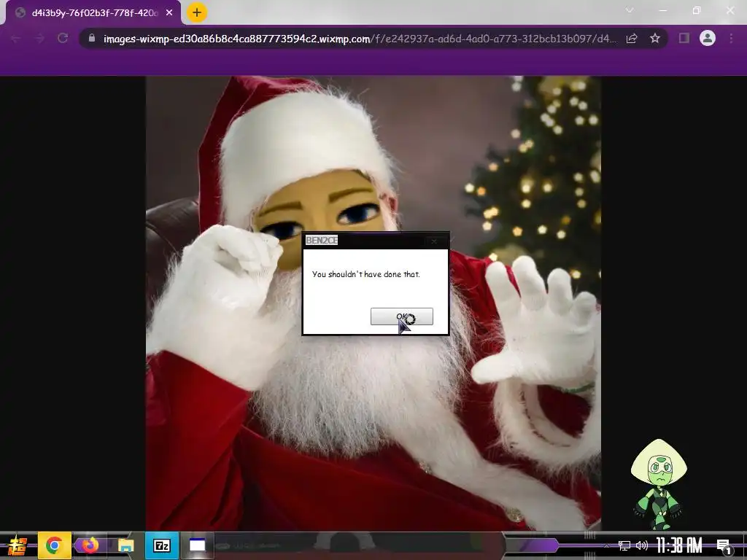The width and height of the screenshot is (747, 560).
Task: Close the BEN2CE message dialog
Action: 434,241
